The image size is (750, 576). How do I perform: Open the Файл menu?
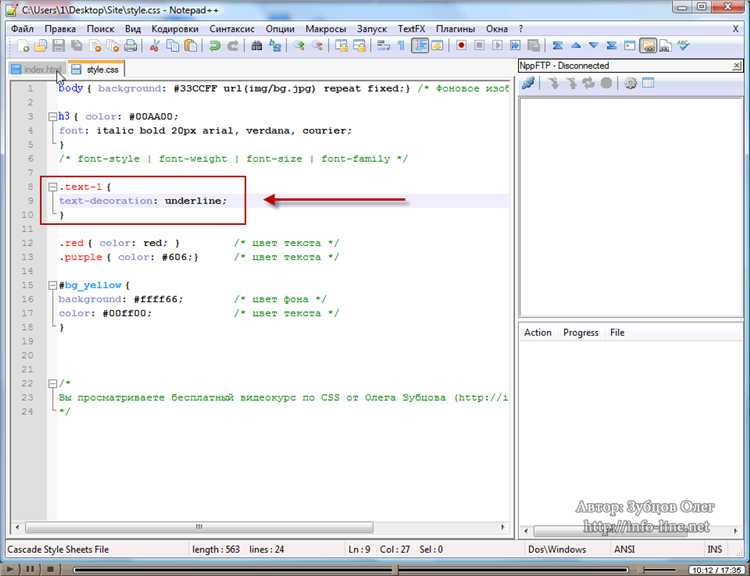click(22, 29)
